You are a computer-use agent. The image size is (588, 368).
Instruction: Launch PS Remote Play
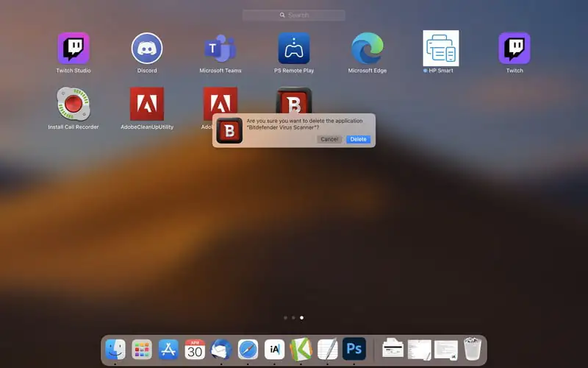(x=294, y=48)
